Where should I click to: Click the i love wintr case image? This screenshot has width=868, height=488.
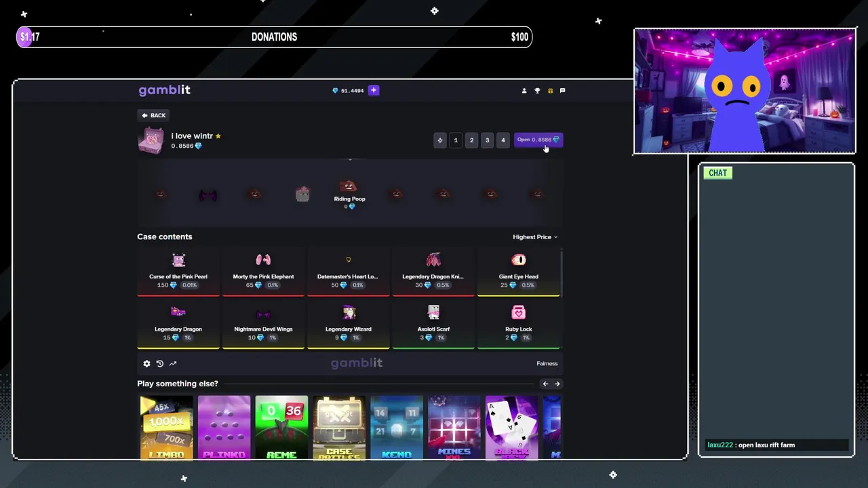[x=151, y=140]
